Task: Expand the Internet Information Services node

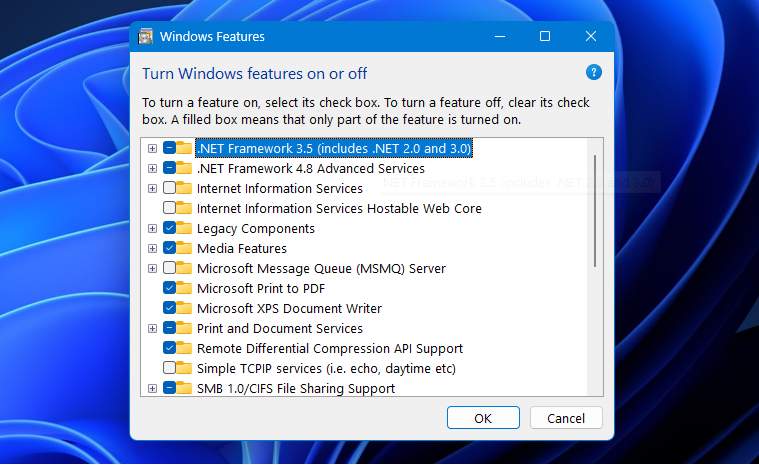Action: [x=152, y=188]
